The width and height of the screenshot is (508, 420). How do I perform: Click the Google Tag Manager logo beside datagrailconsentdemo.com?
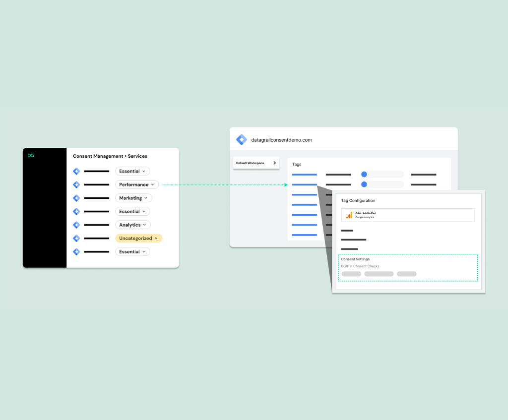[242, 140]
